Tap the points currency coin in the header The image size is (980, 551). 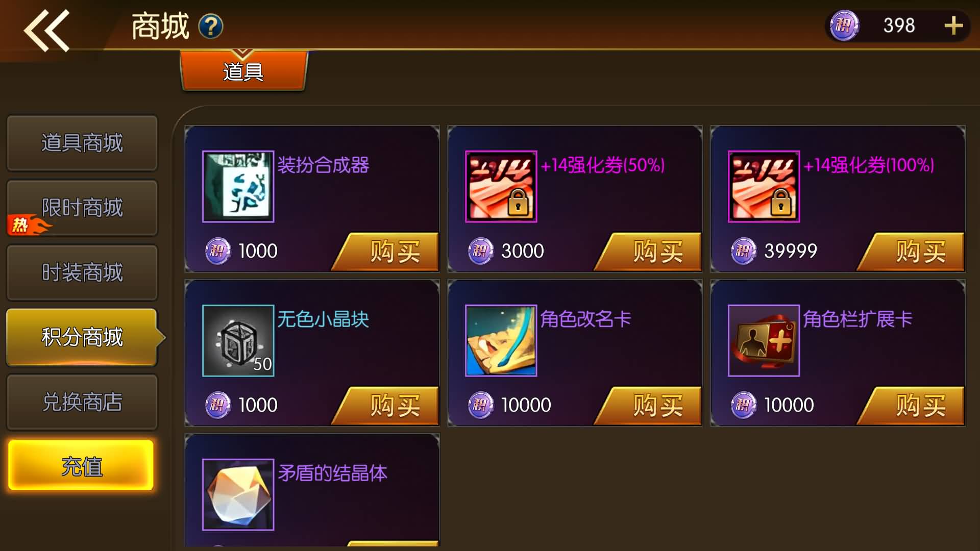tap(844, 26)
